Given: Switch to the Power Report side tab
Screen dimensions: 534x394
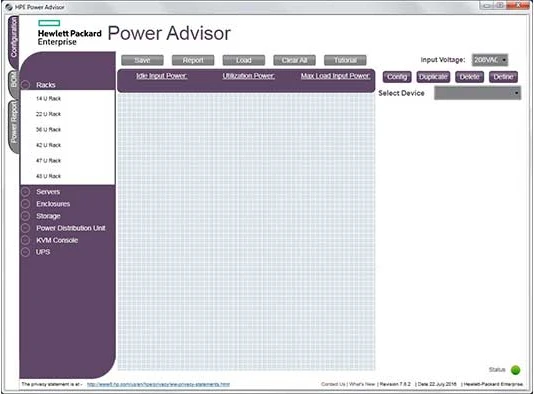Looking at the screenshot, I should point(13,126).
